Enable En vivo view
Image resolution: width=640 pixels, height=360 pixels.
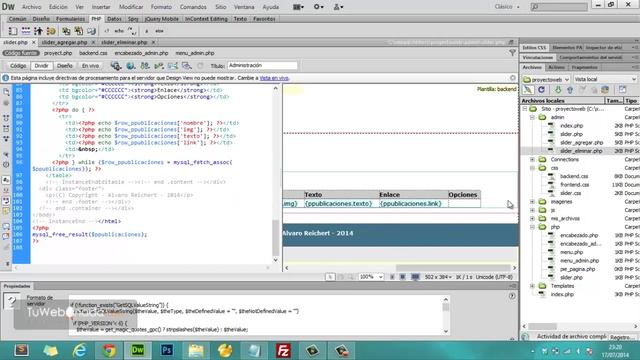pos(90,66)
